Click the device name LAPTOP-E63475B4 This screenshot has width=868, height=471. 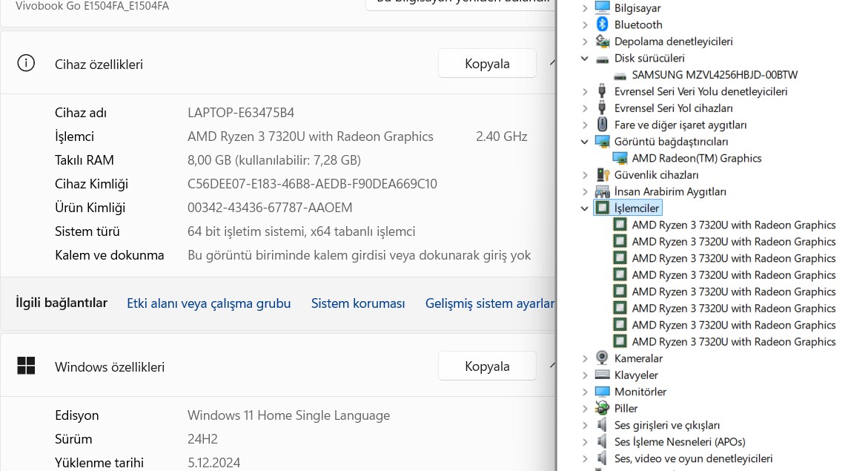[241, 113]
